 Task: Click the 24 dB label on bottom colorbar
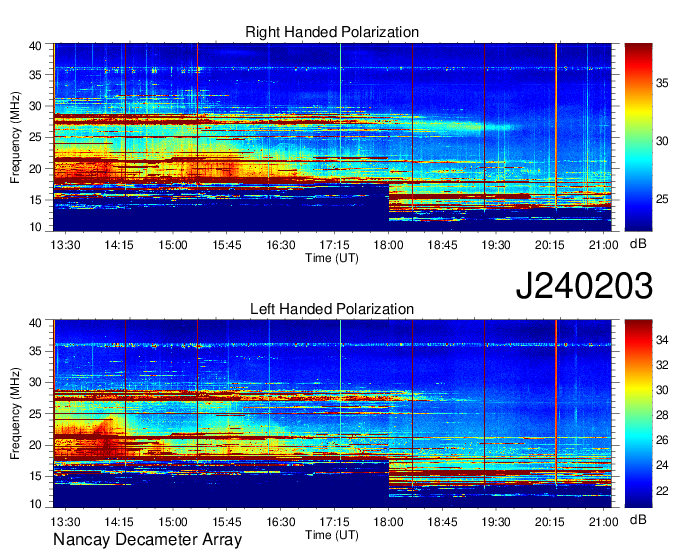pyautogui.click(x=662, y=465)
